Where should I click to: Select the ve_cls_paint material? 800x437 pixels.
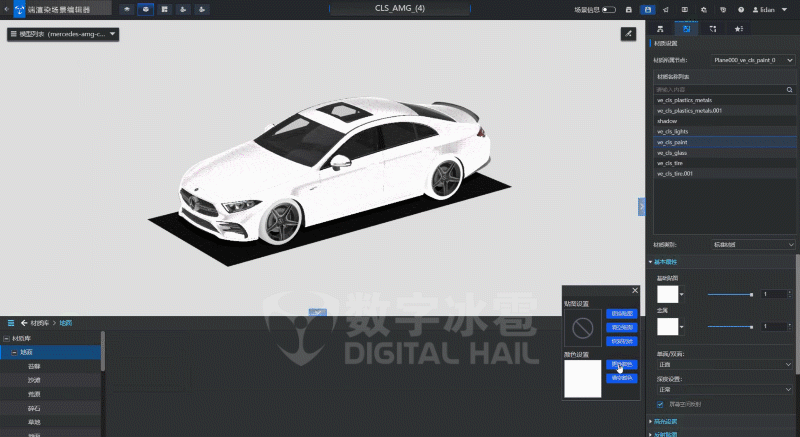tap(724, 142)
